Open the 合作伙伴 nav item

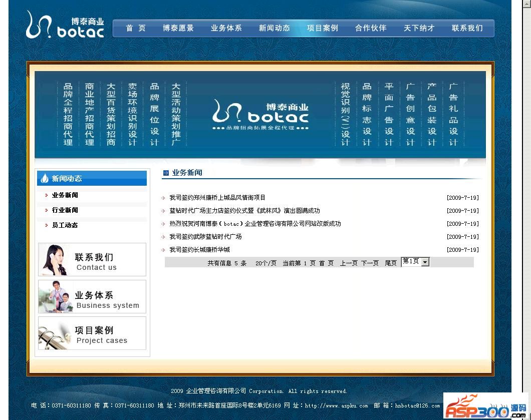pyautogui.click(x=371, y=28)
